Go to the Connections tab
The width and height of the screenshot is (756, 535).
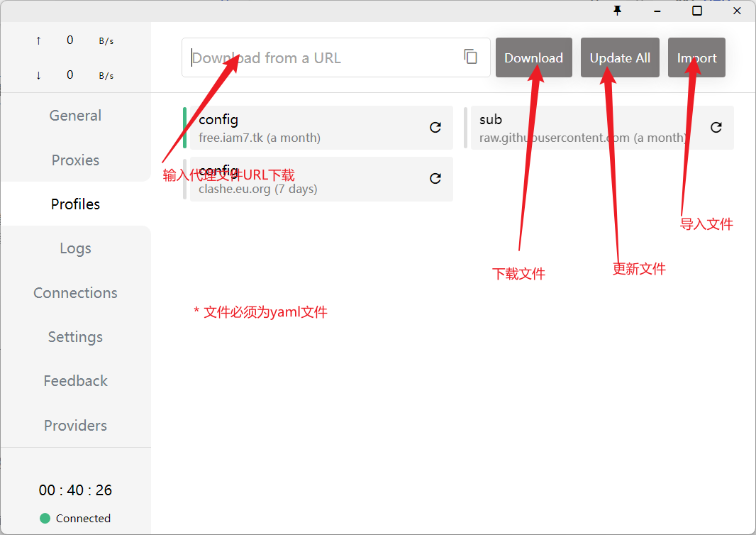pyautogui.click(x=75, y=293)
